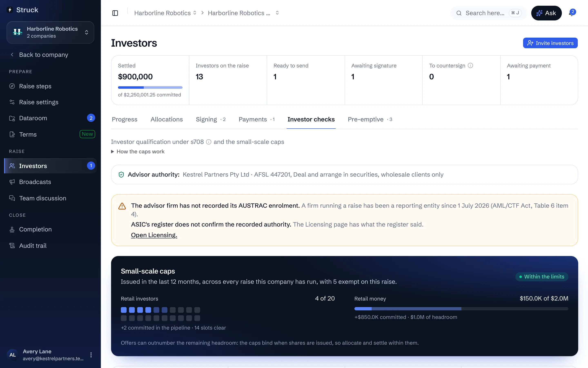The image size is (588, 368).
Task: Switch to the Progress tab
Action: point(125,119)
